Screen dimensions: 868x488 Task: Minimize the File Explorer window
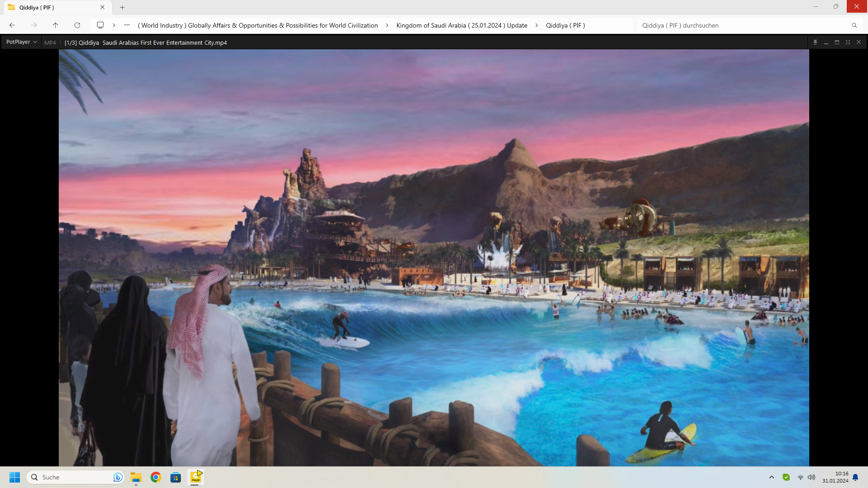pyautogui.click(x=816, y=7)
